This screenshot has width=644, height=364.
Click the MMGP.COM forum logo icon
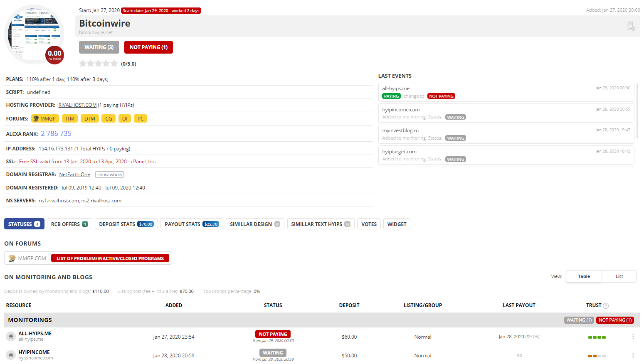click(12, 258)
